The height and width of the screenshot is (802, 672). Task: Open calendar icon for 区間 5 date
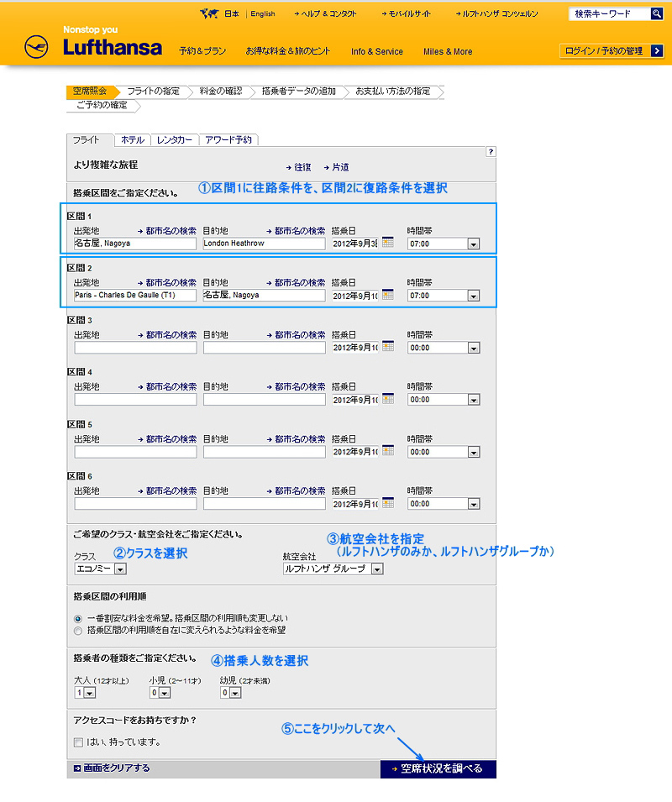pyautogui.click(x=388, y=451)
